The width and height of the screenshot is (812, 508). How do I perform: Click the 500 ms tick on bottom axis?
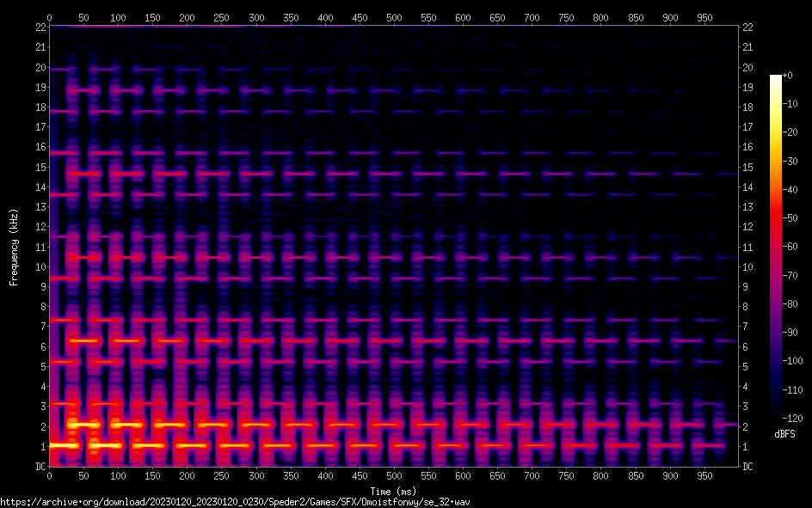394,476
